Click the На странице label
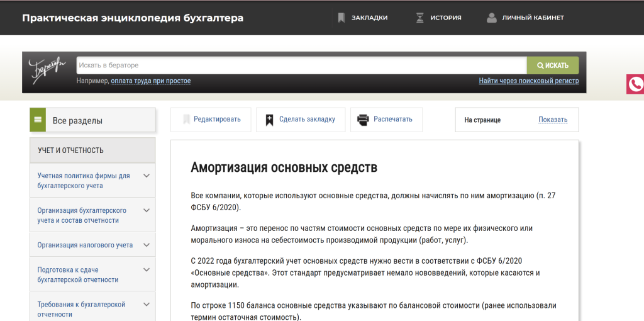This screenshot has height=321, width=644. coord(482,120)
